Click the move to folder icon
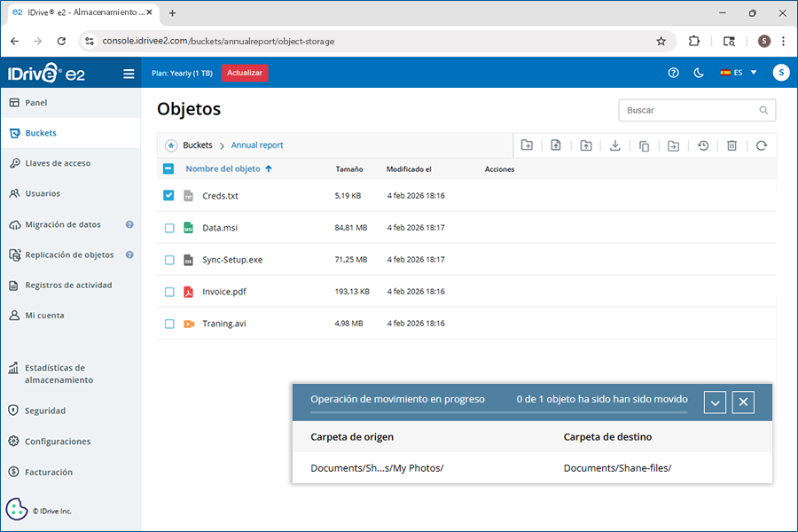The height and width of the screenshot is (532, 798). [673, 145]
